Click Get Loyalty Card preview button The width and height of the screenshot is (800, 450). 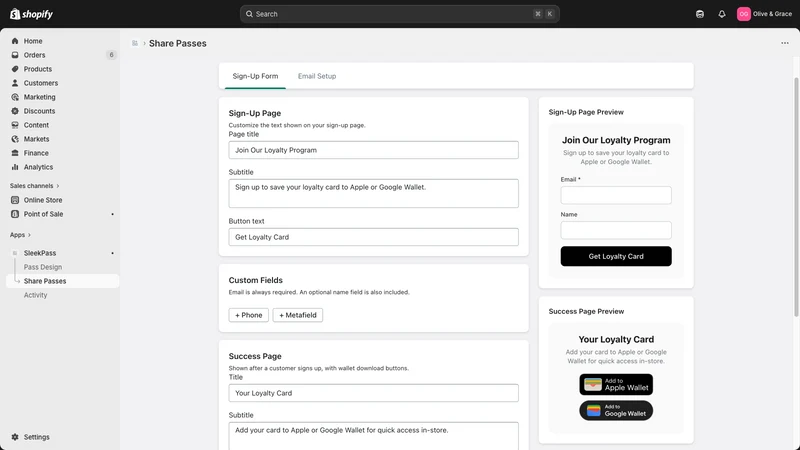[616, 256]
